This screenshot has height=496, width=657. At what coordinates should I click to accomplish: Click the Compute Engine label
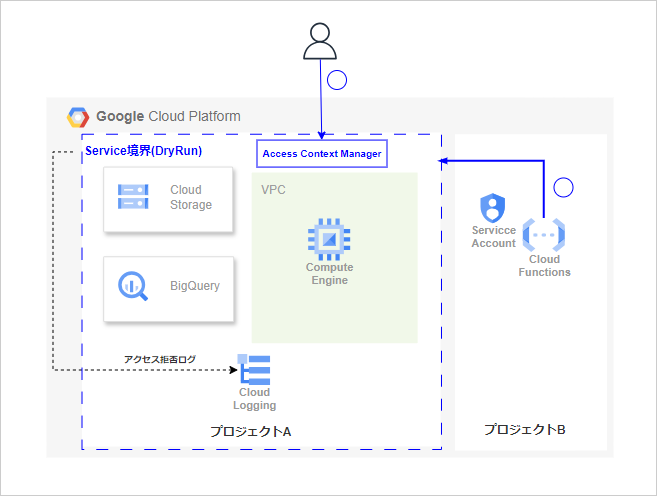pos(329,274)
